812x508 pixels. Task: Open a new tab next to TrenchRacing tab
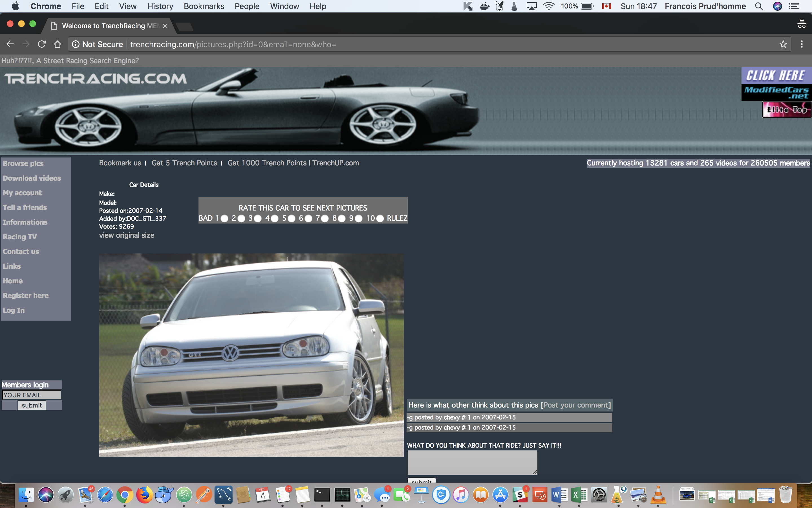185,26
